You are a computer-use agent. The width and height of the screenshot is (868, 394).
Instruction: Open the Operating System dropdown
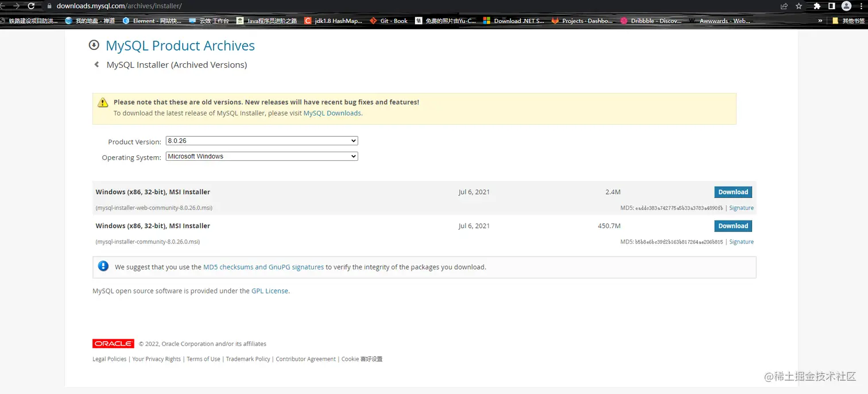click(x=262, y=156)
